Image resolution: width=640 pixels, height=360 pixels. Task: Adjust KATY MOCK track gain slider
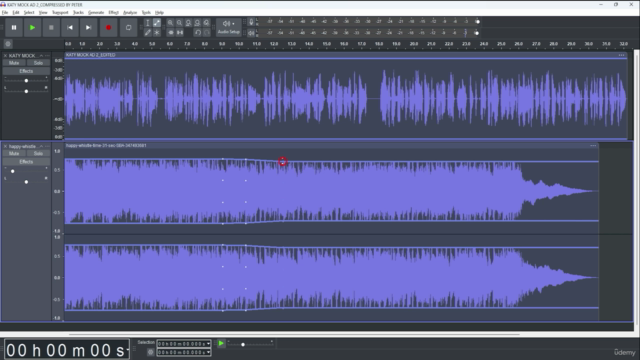click(x=26, y=80)
